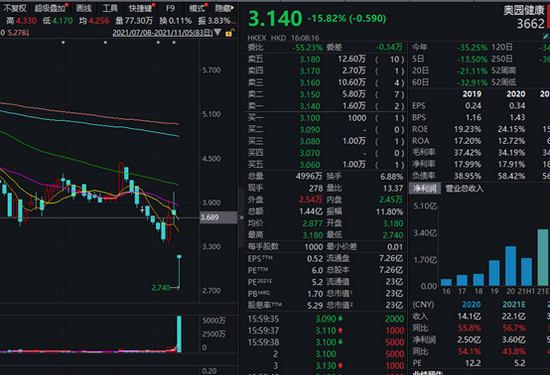Click the 60日 change value -32.91%
550x375 pixels.
pyautogui.click(x=472, y=83)
